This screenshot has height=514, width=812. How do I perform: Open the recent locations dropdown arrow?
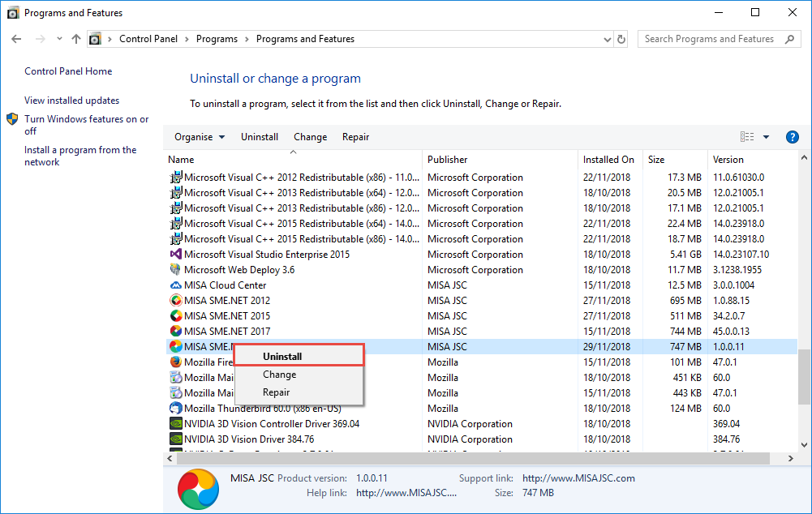click(59, 39)
